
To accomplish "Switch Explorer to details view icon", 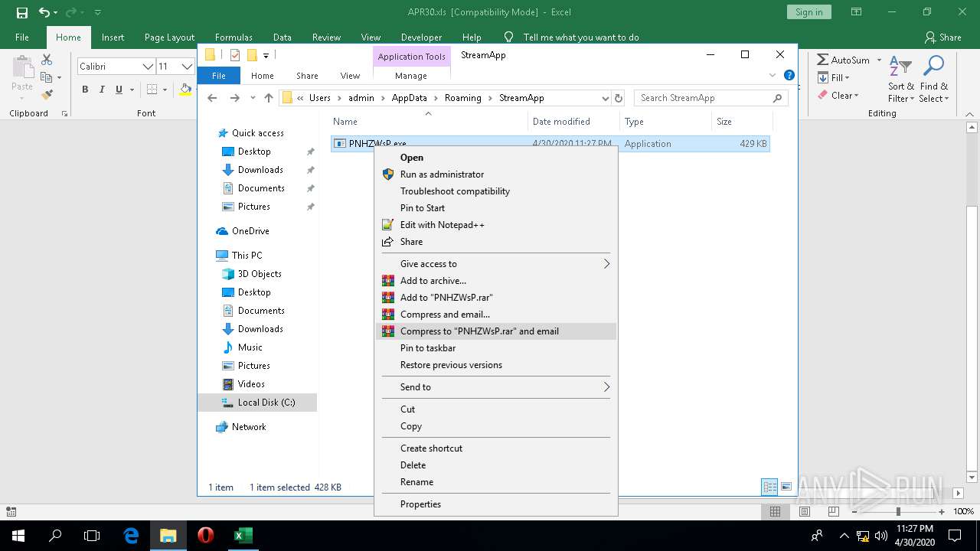I will point(769,487).
